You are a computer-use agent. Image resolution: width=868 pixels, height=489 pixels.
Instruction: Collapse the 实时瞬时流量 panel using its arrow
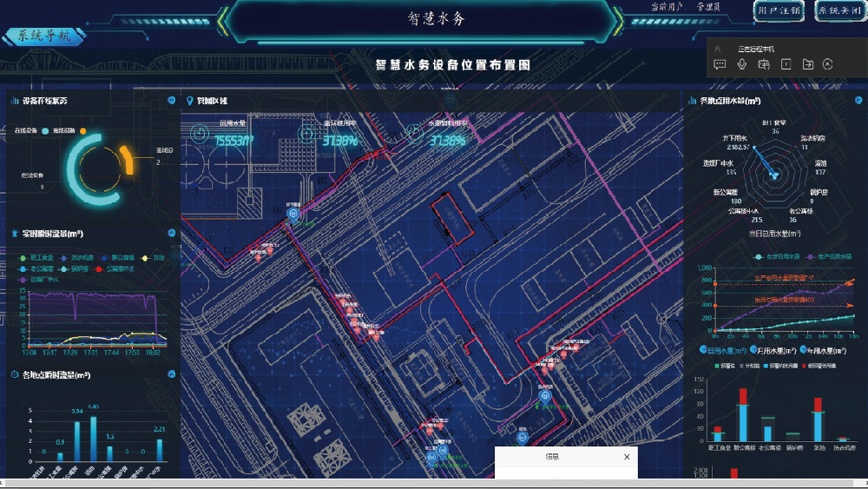pos(171,233)
